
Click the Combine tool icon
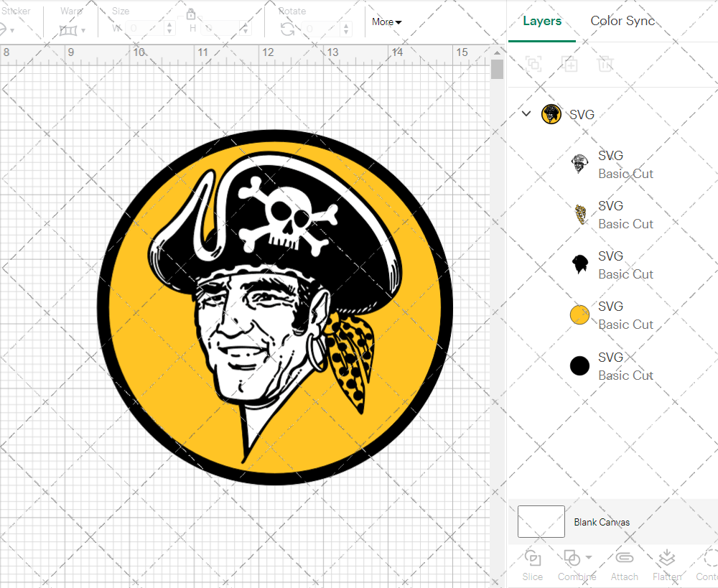point(572,559)
